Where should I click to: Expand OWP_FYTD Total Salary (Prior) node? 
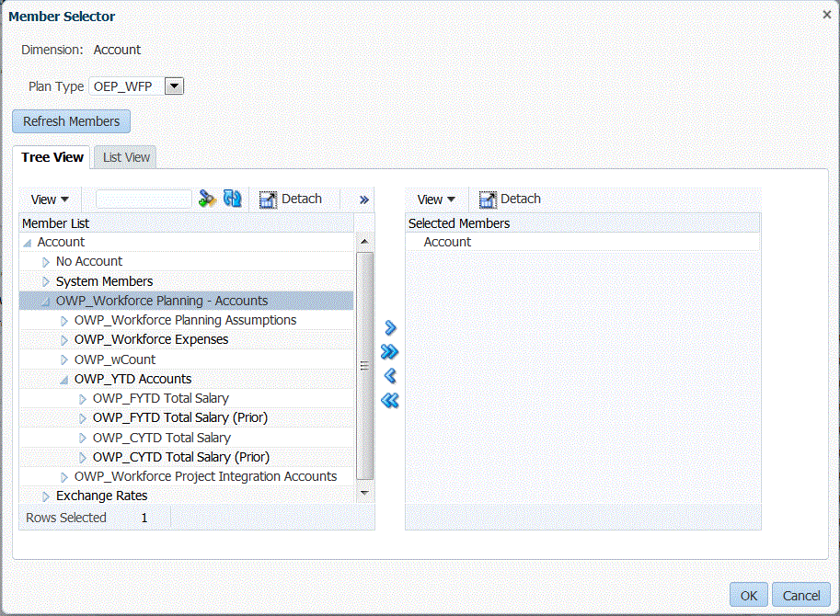coord(83,418)
